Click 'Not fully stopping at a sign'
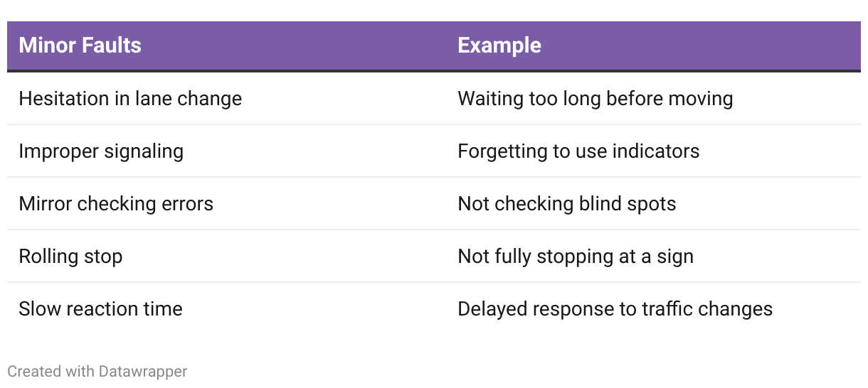 (x=575, y=256)
